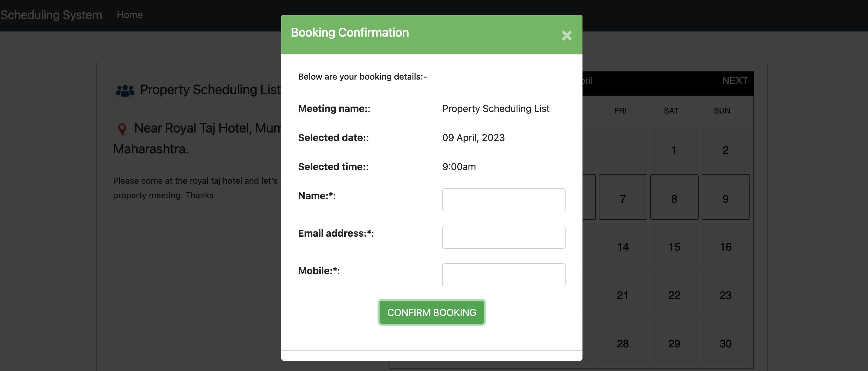Go to NEXT month in calendar
868x371 pixels.
click(x=735, y=80)
